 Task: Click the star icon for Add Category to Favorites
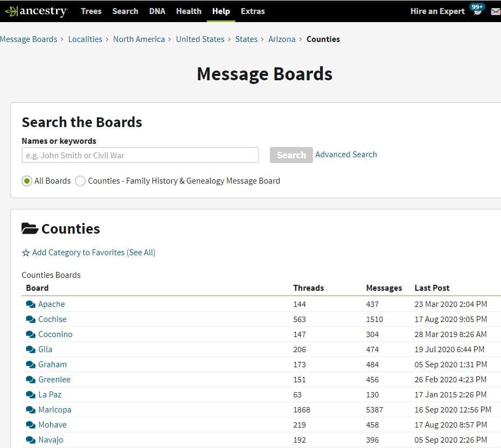[25, 253]
